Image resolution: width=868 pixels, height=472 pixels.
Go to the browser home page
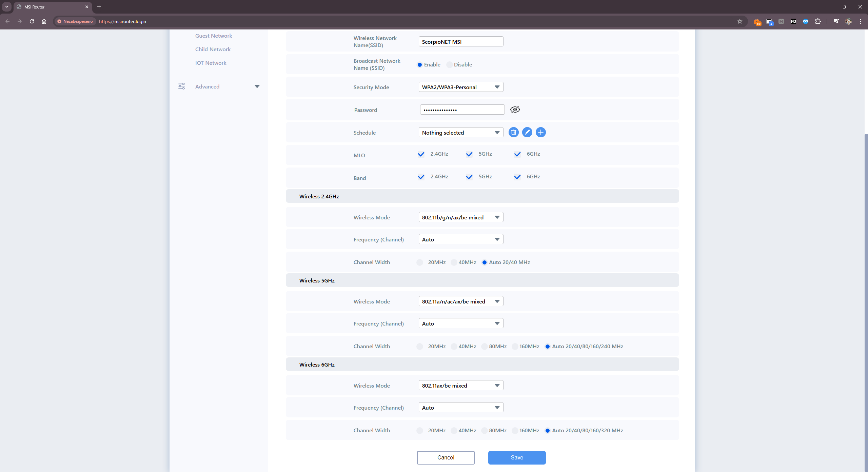(x=44, y=21)
